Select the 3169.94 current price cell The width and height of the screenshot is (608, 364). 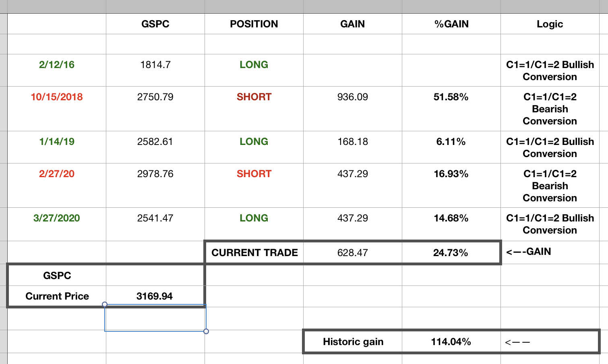point(155,296)
